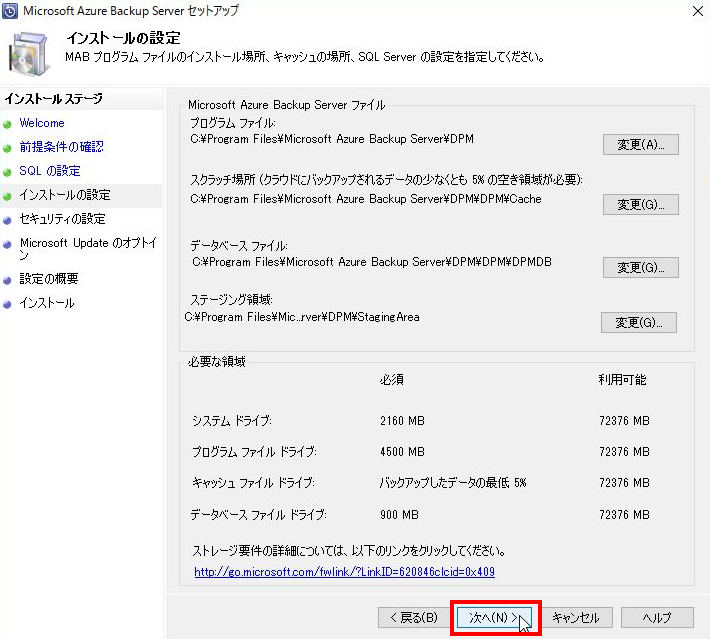Select インストール stage at bottom of sidebar
710x639 pixels.
point(47,303)
